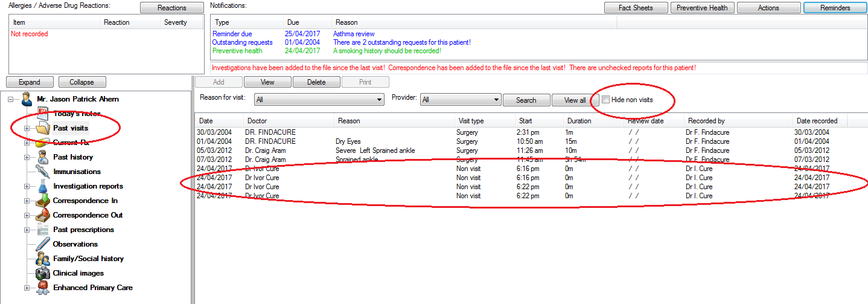This screenshot has width=868, height=304.
Task: Click the Visit type column header
Action: tap(483, 121)
